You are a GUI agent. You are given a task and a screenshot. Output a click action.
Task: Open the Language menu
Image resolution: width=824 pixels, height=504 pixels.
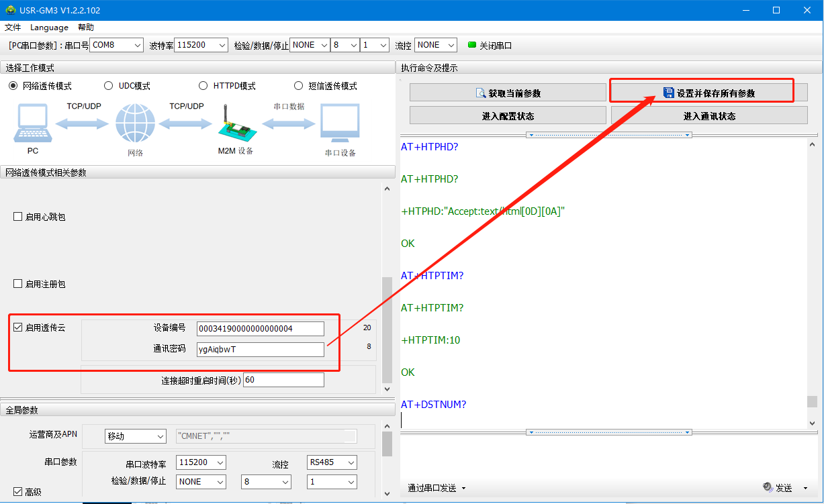pyautogui.click(x=49, y=28)
